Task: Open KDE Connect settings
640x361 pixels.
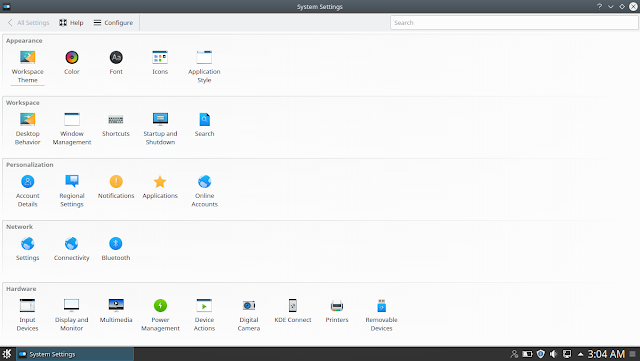Action: coord(293,311)
